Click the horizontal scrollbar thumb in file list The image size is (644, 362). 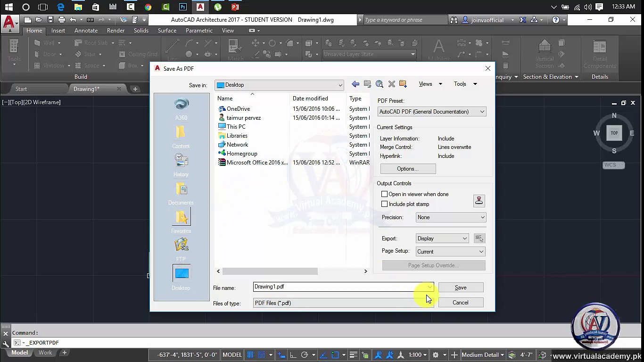[x=270, y=271]
